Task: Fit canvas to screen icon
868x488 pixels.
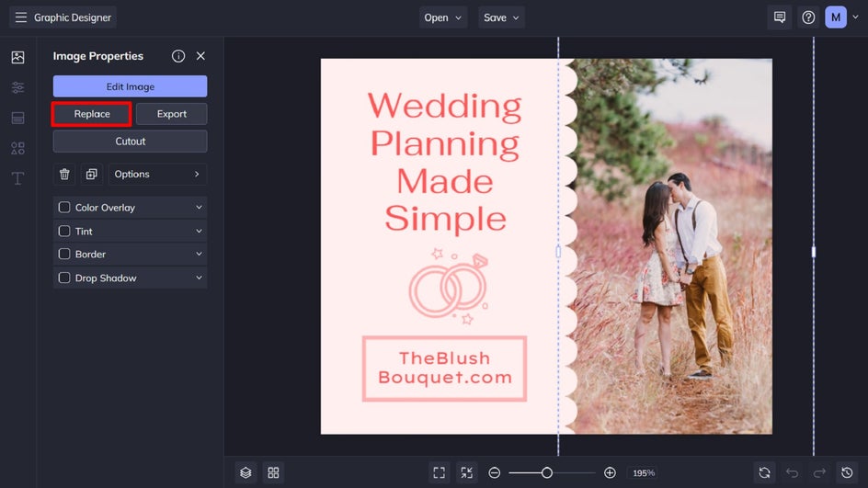Action: point(439,472)
